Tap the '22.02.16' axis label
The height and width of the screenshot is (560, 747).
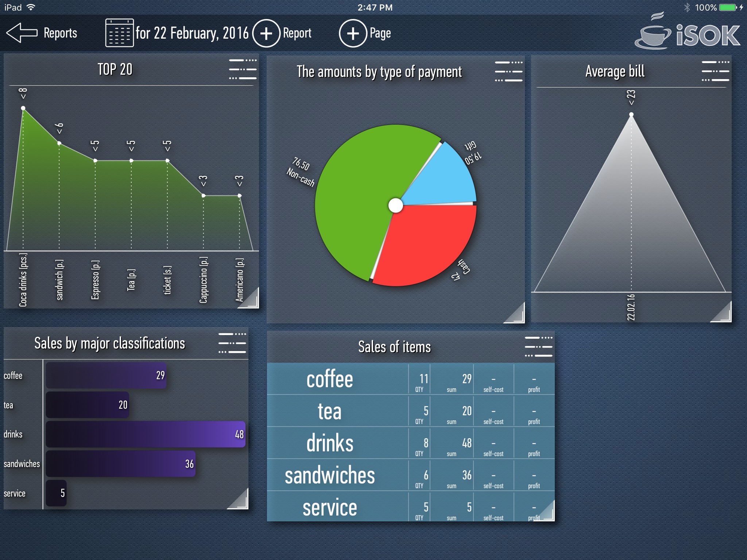631,307
